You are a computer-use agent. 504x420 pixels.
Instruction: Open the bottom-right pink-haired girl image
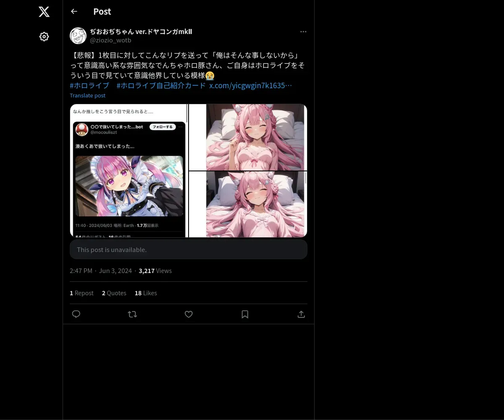(x=248, y=204)
